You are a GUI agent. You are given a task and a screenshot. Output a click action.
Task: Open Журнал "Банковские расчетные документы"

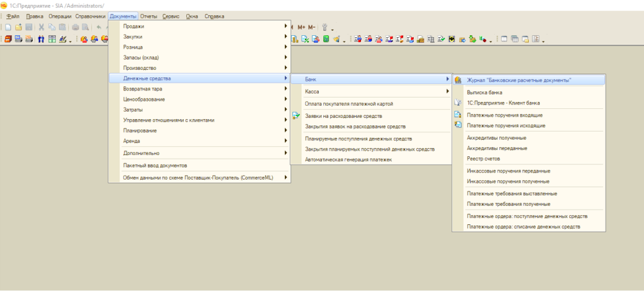coord(519,80)
